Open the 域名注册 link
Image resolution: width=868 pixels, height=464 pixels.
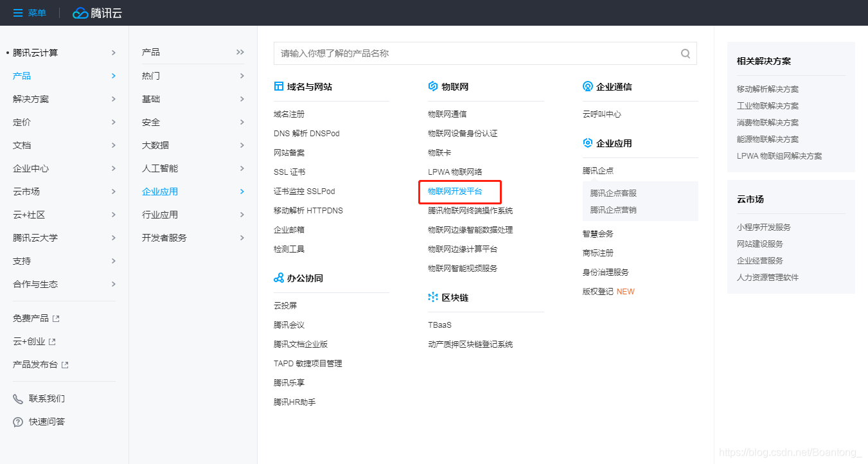click(x=289, y=114)
